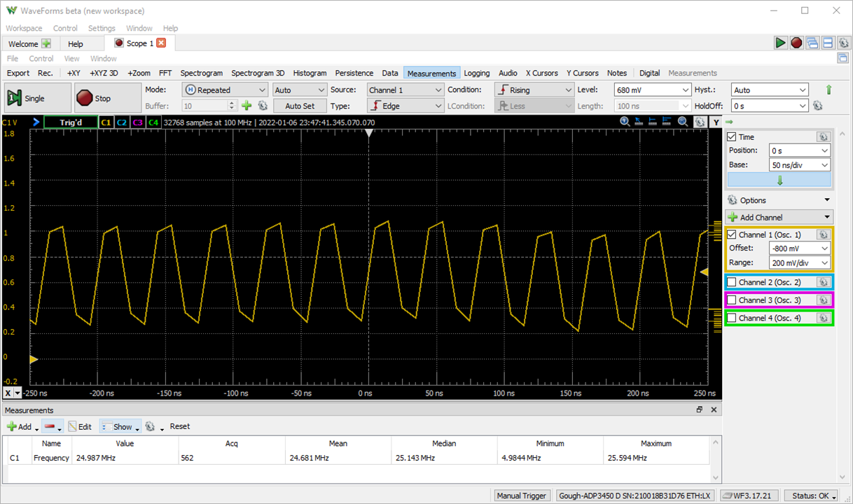Click Histogram in the toolbar
Screen dimensions: 853x504
pos(310,73)
